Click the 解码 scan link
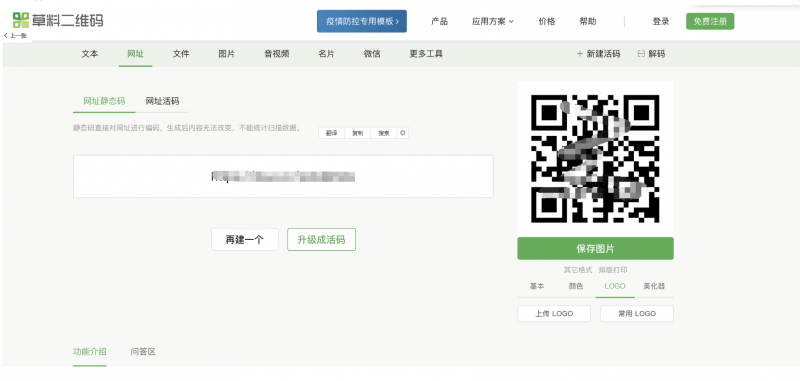The image size is (800, 381). [x=652, y=54]
